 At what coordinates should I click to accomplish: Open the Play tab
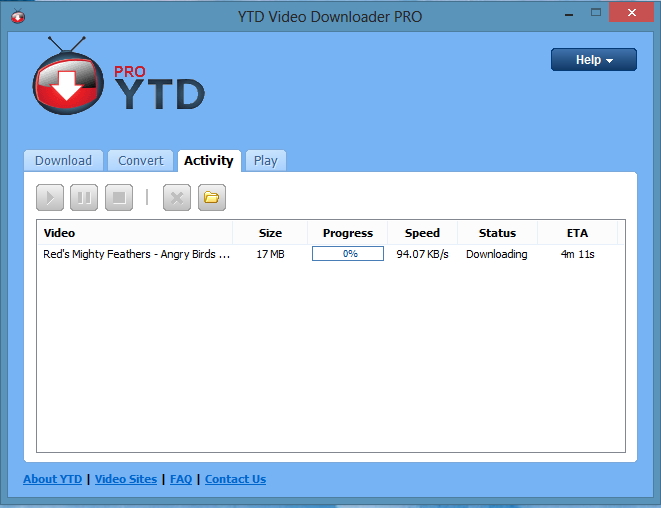[266, 161]
